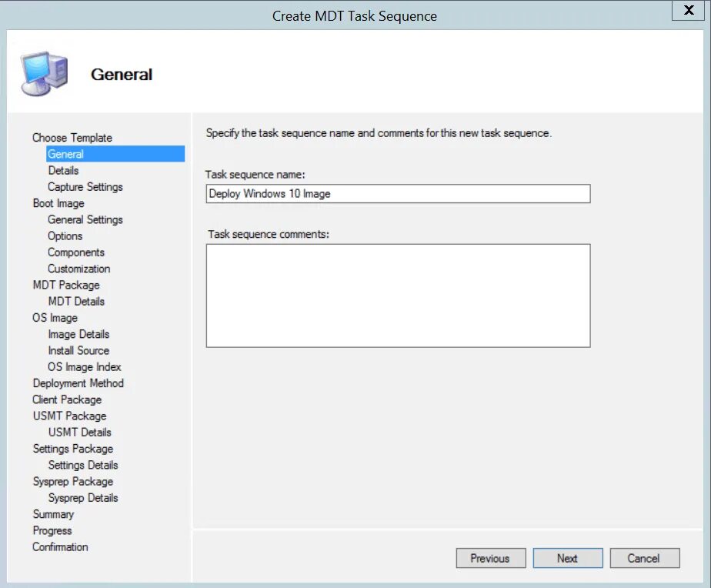
Task: Select the Boot Image step
Action: 58,203
